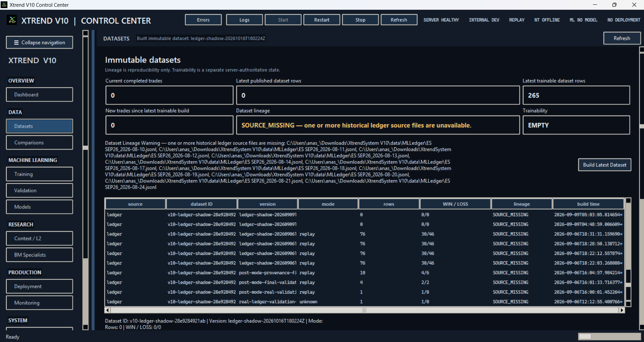Sort table by source column

[135, 204]
